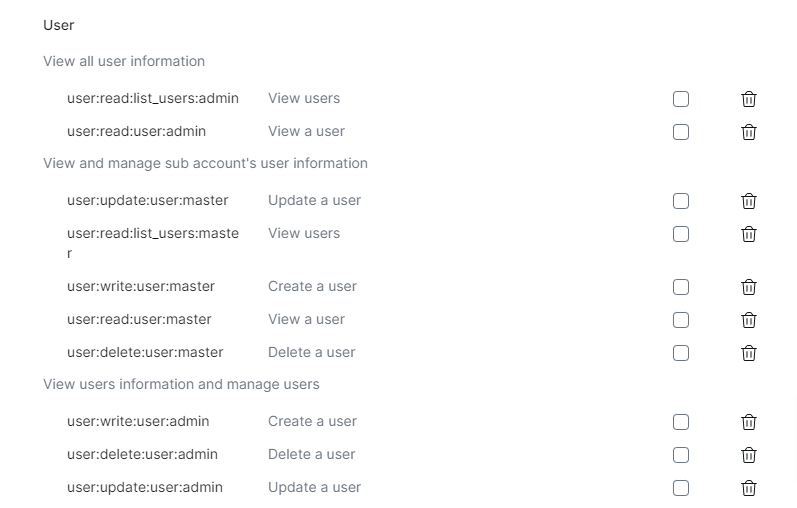The image size is (797, 508).
Task: Click 'View all user information' group heading
Action: pyautogui.click(x=124, y=61)
